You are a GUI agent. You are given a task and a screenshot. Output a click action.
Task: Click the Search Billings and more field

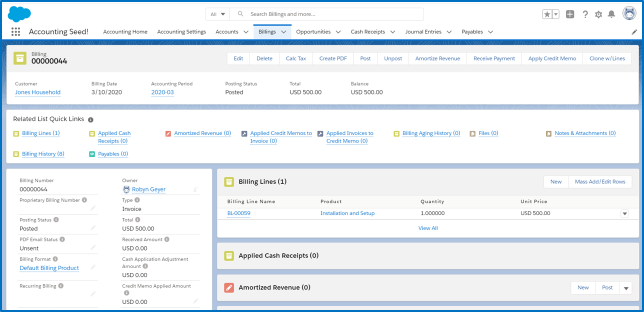tap(327, 14)
